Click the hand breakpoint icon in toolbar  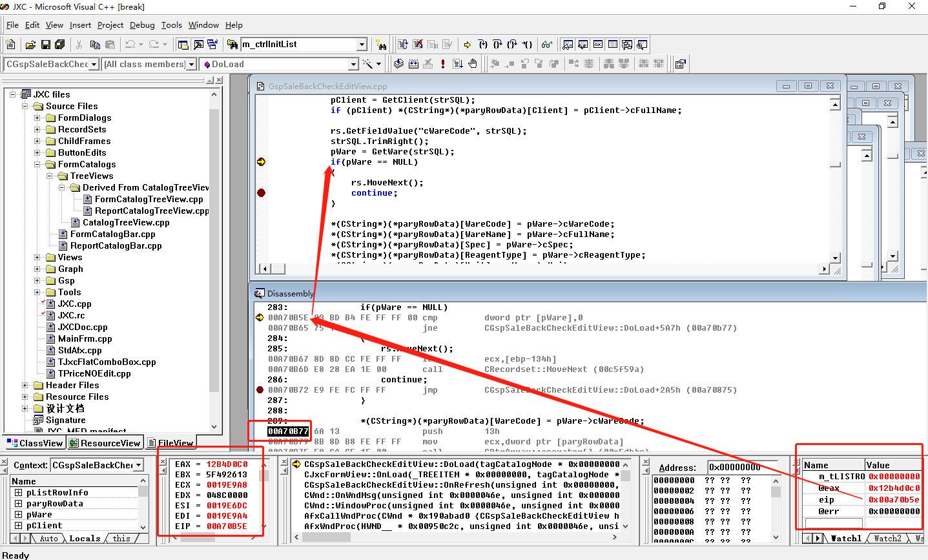pos(473,64)
